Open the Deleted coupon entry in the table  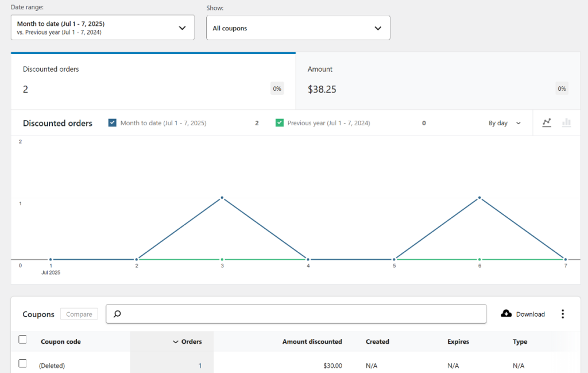coord(52,366)
